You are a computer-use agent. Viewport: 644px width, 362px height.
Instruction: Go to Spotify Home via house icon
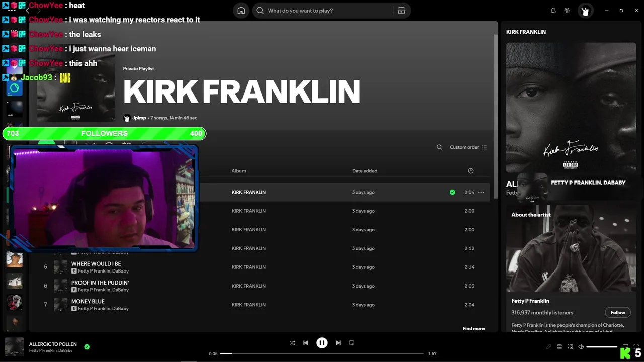pos(241,11)
